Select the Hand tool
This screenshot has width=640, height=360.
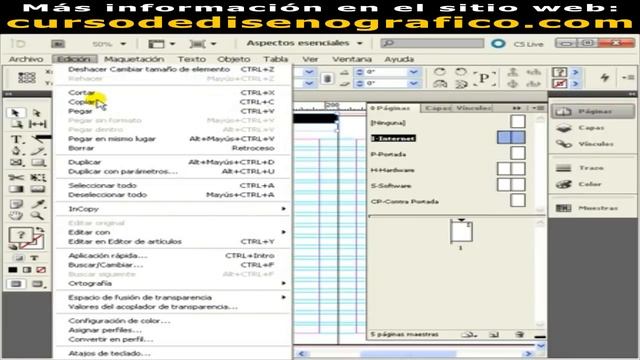coord(16,215)
